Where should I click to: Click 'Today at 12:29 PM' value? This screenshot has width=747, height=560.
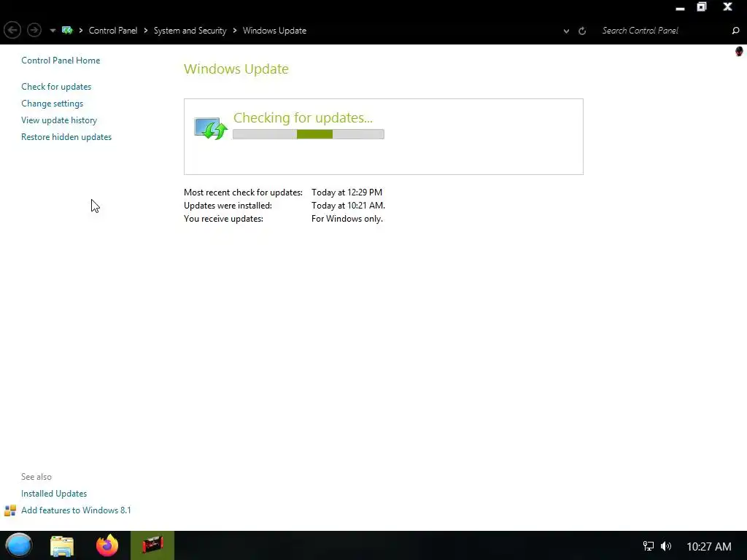pos(347,192)
